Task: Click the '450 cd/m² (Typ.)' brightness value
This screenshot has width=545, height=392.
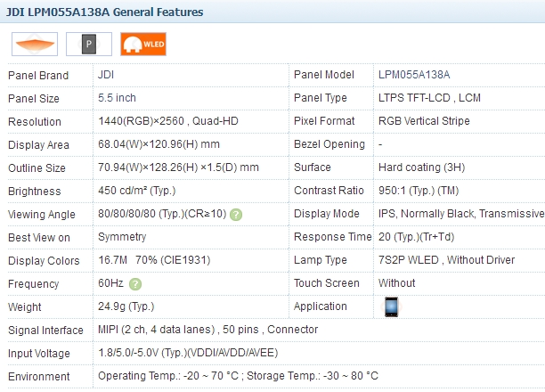Action: pyautogui.click(x=137, y=191)
